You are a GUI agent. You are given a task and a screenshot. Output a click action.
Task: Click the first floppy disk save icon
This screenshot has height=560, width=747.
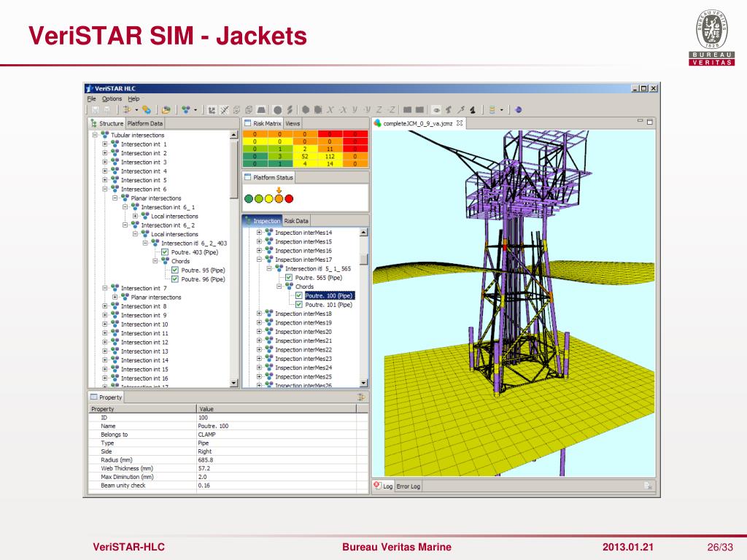95,110
